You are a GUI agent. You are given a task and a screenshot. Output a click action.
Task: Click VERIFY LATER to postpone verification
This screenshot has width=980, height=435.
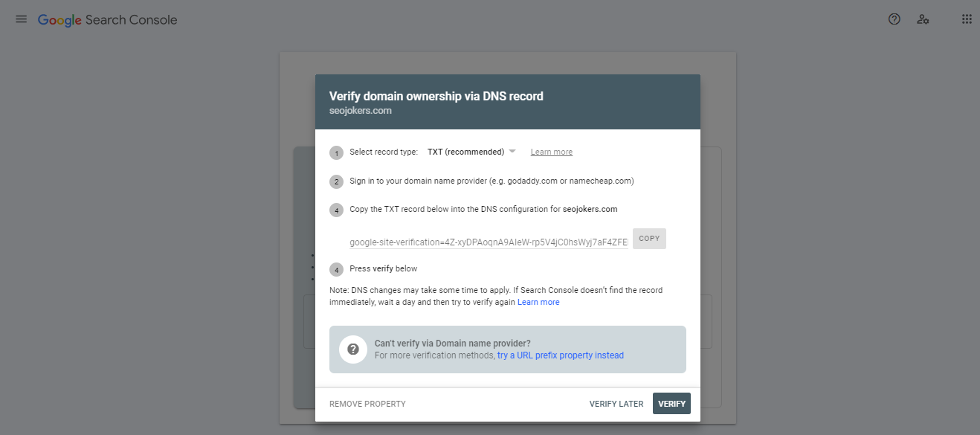click(x=616, y=403)
